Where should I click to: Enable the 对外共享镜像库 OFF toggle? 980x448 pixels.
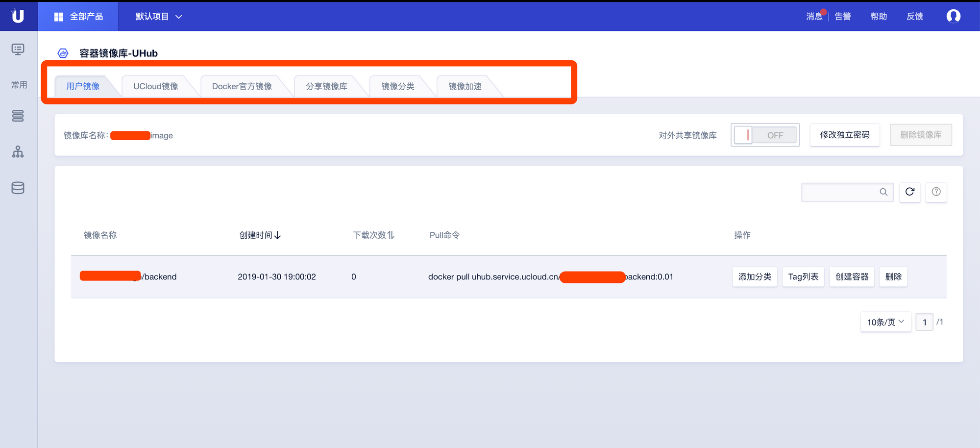[765, 135]
